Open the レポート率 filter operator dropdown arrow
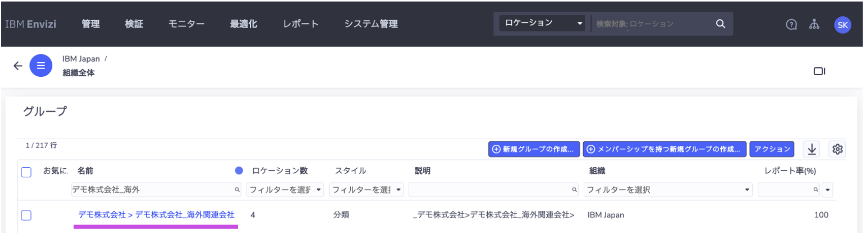The width and height of the screenshot is (868, 248). coord(827,190)
